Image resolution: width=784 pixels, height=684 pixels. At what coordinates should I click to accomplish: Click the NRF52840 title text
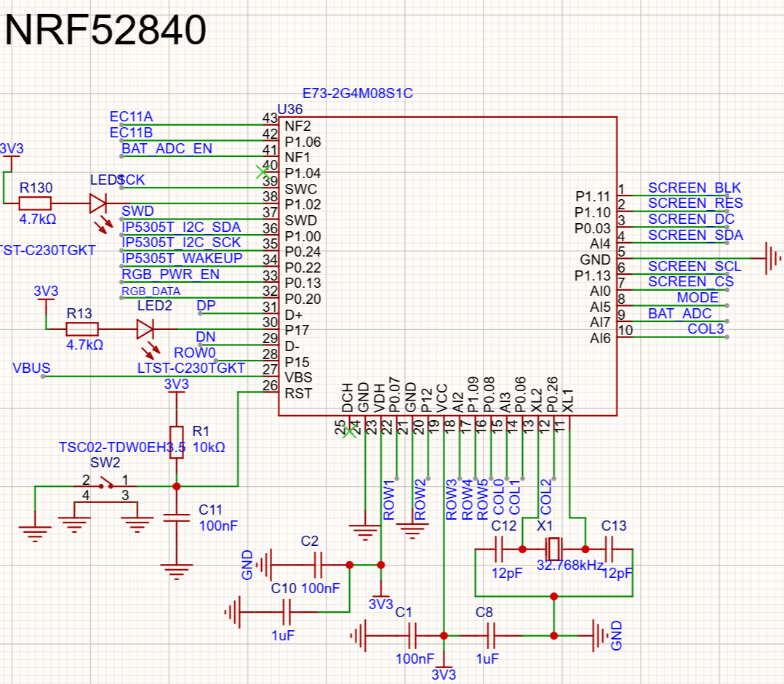coord(105,30)
